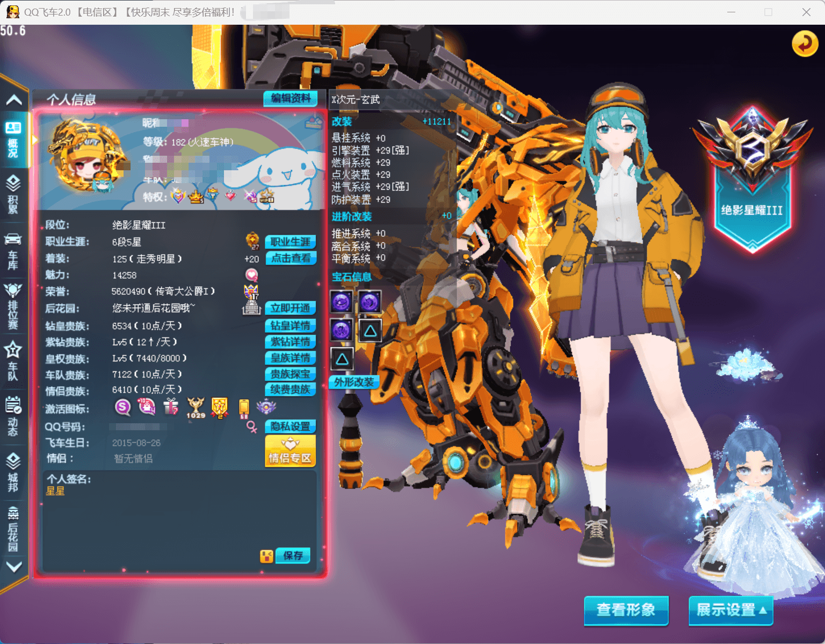Click 点击查看 next to 着装
This screenshot has height=644, width=825.
pyautogui.click(x=290, y=258)
